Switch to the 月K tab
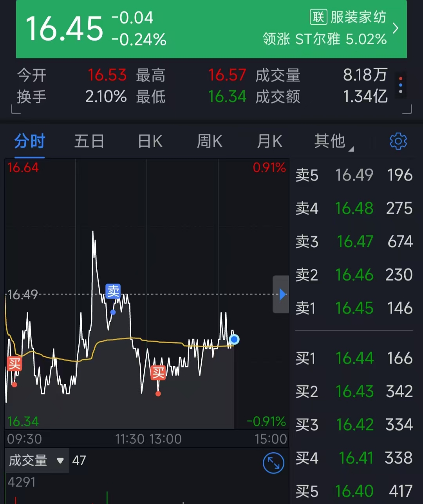The height and width of the screenshot is (504, 423). tap(269, 141)
